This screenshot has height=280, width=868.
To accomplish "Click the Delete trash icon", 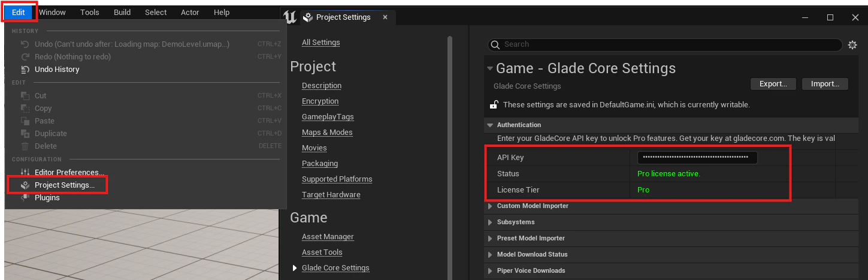I will click(x=25, y=146).
